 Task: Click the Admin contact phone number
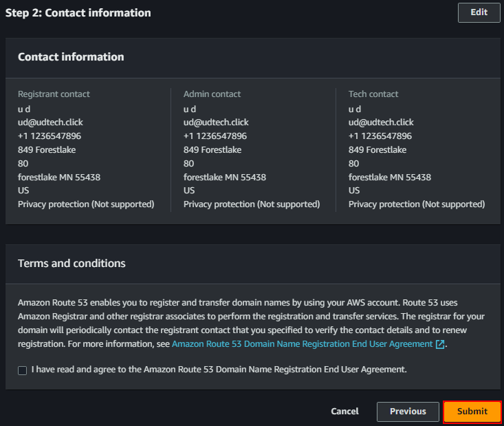coord(215,136)
